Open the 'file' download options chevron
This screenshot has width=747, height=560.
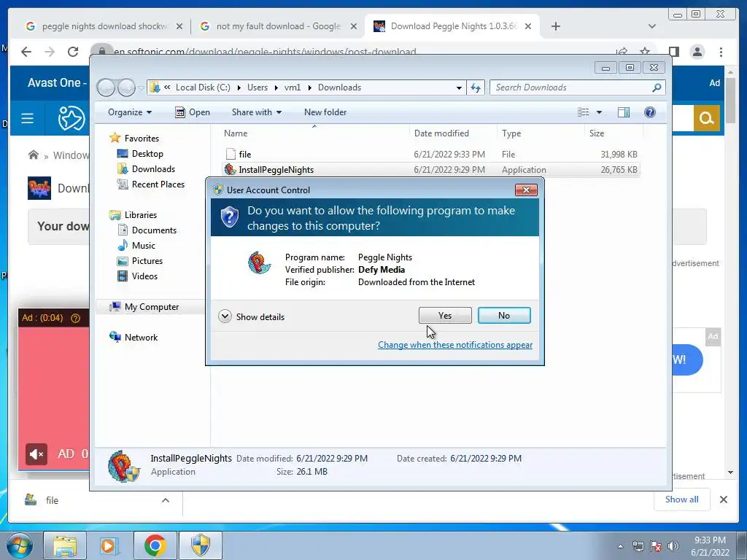click(166, 500)
